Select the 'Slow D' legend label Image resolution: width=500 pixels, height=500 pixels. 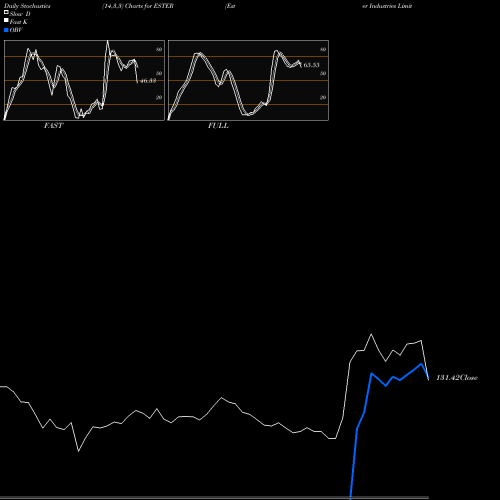coord(20,14)
